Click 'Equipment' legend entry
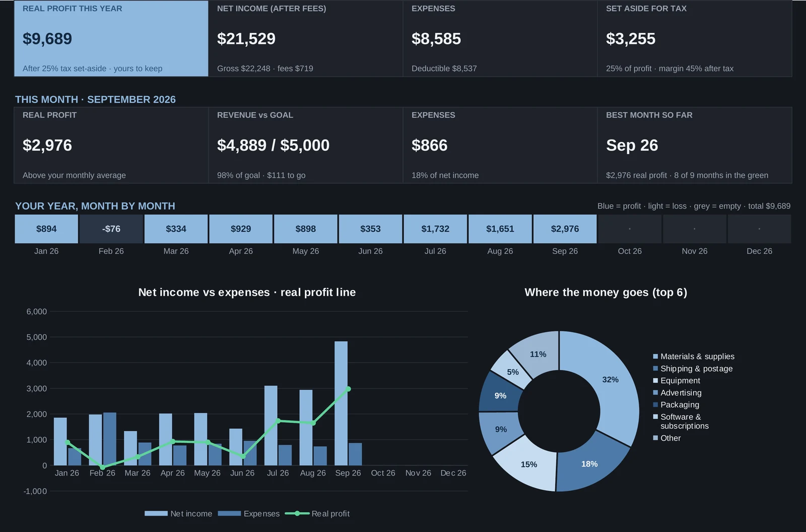Image resolution: width=806 pixels, height=532 pixels. pos(677,381)
